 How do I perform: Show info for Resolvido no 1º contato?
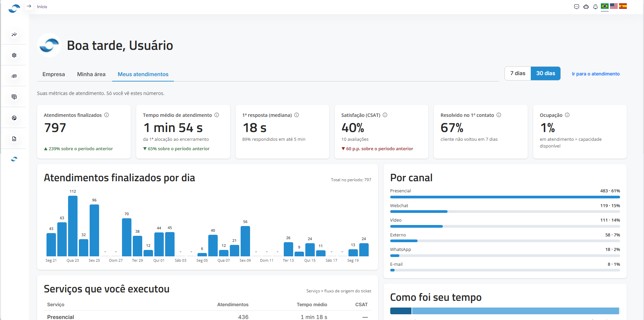[499, 115]
